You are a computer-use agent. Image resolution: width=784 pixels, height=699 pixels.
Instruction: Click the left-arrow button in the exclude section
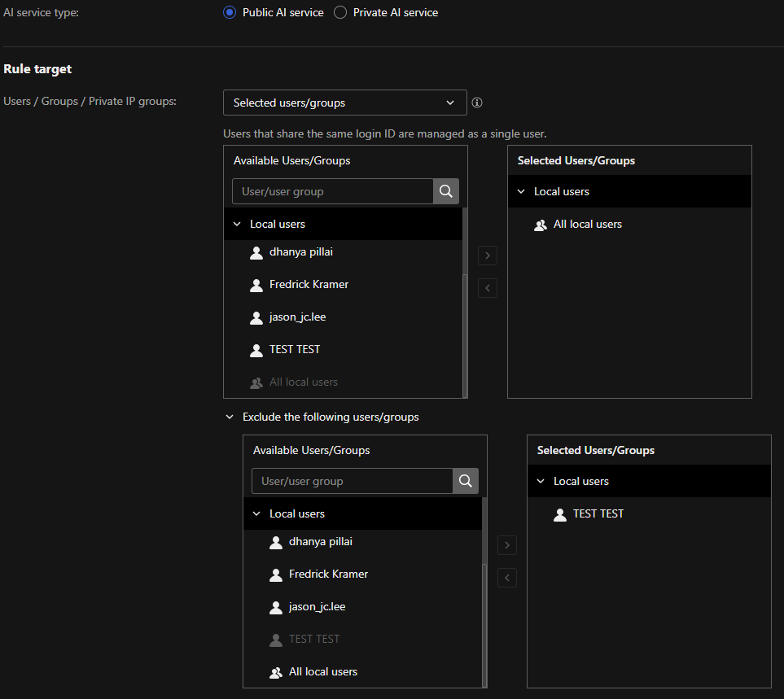point(506,578)
